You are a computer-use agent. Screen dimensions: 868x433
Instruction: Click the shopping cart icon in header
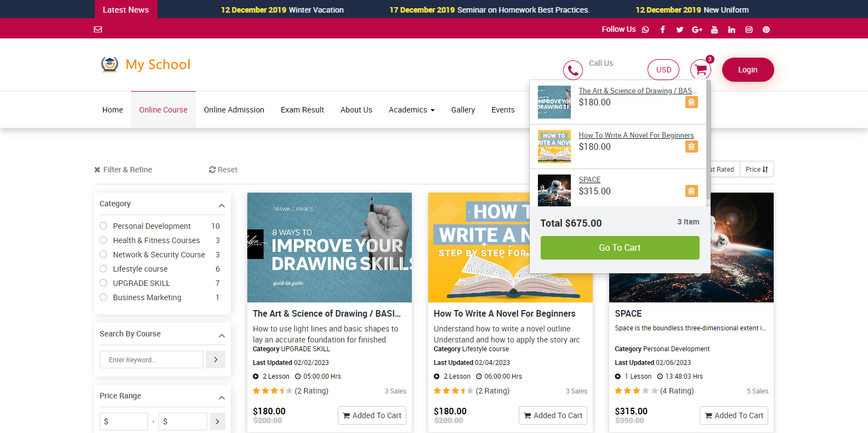(x=700, y=70)
